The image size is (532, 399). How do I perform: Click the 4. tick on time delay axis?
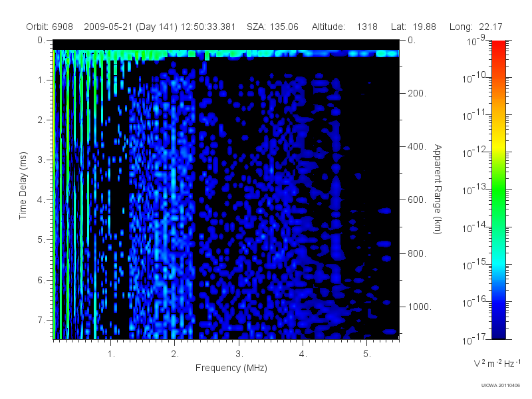click(x=41, y=200)
